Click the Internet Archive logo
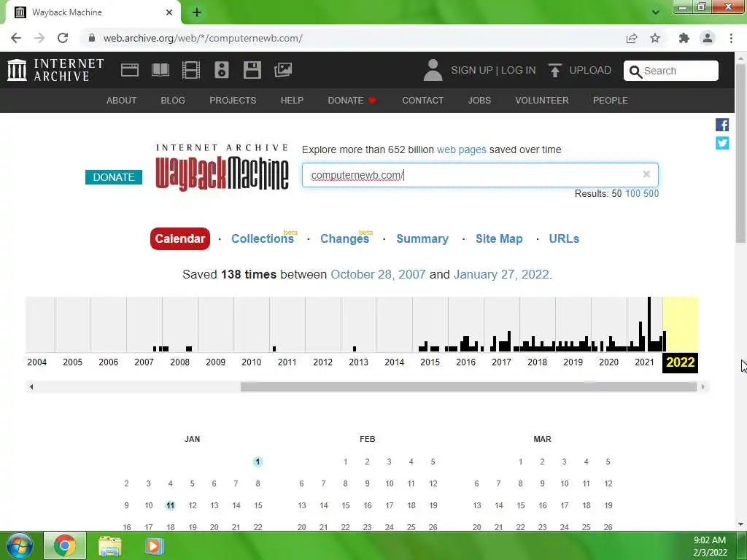The image size is (747, 560). tap(55, 70)
